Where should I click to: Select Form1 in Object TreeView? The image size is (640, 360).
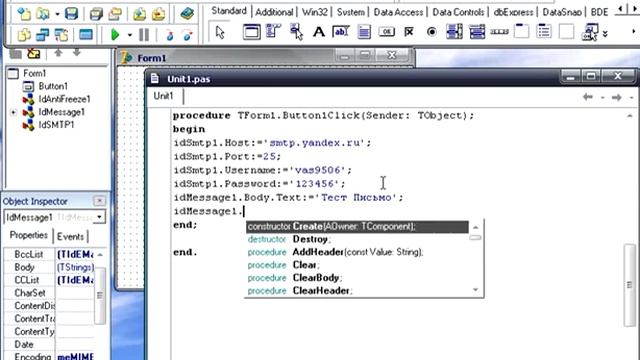point(34,73)
